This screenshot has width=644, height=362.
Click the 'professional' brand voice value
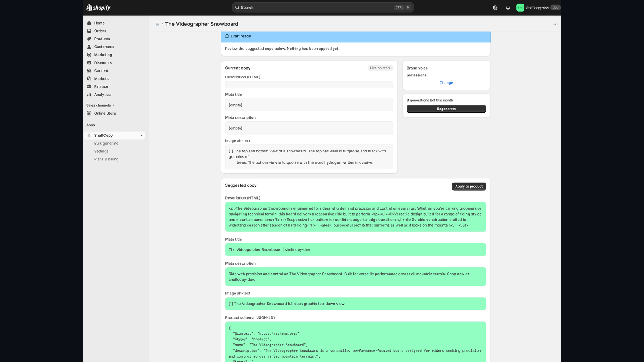pyautogui.click(x=417, y=76)
